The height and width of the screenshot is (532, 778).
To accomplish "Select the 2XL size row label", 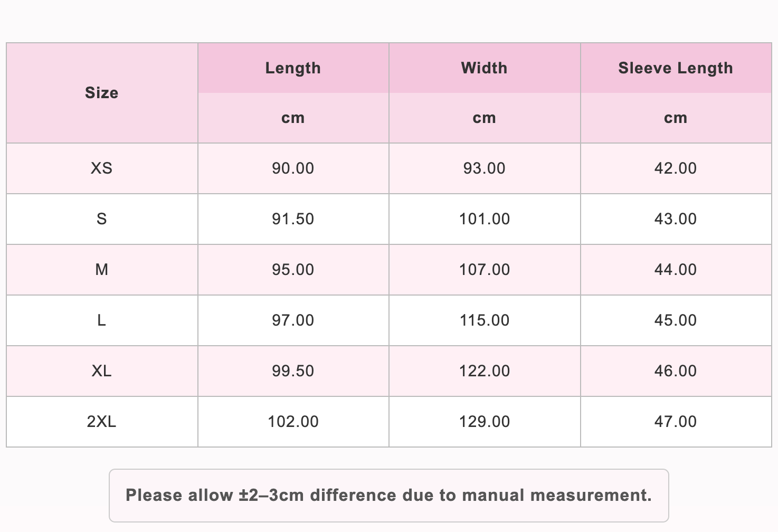I will pos(101,422).
